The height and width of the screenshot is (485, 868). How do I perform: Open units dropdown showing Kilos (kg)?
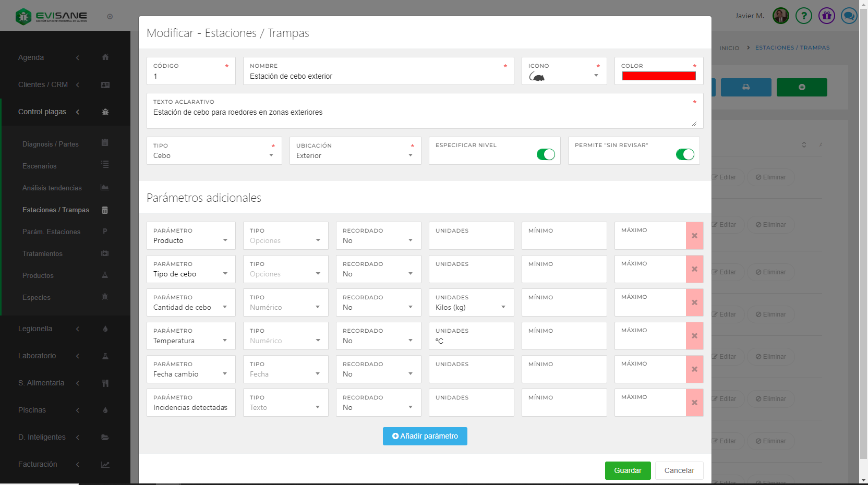coord(471,307)
